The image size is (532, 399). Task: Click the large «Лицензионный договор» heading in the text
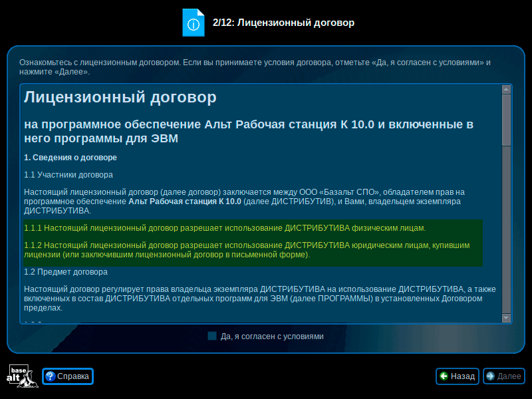coord(120,98)
